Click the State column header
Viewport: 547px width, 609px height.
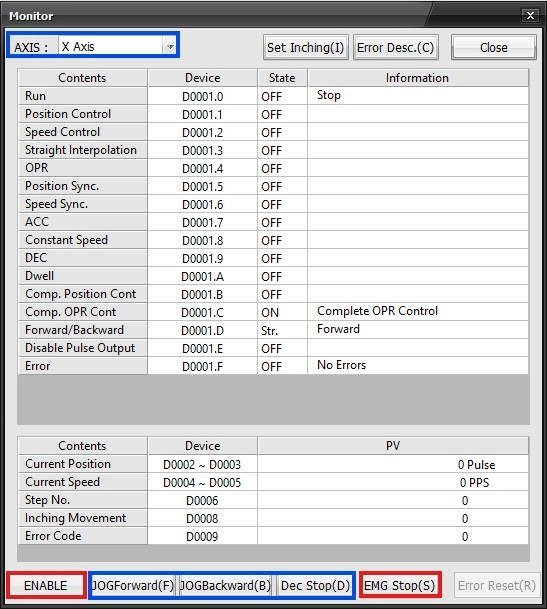282,78
